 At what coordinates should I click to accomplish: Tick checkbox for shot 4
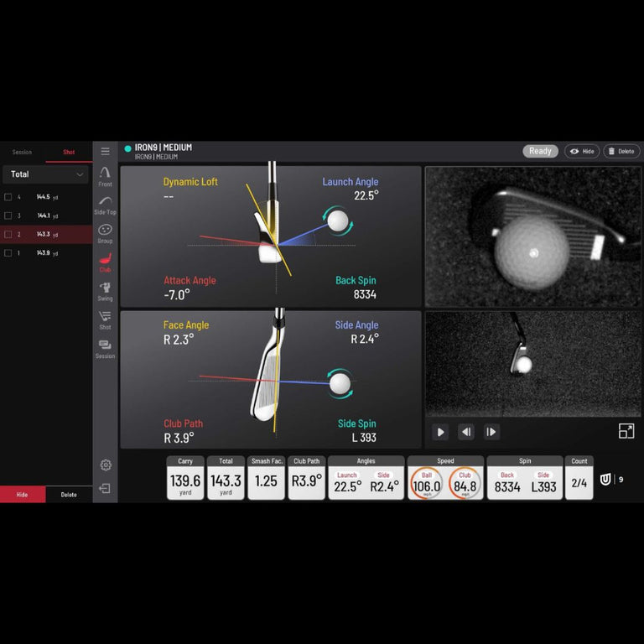8,197
